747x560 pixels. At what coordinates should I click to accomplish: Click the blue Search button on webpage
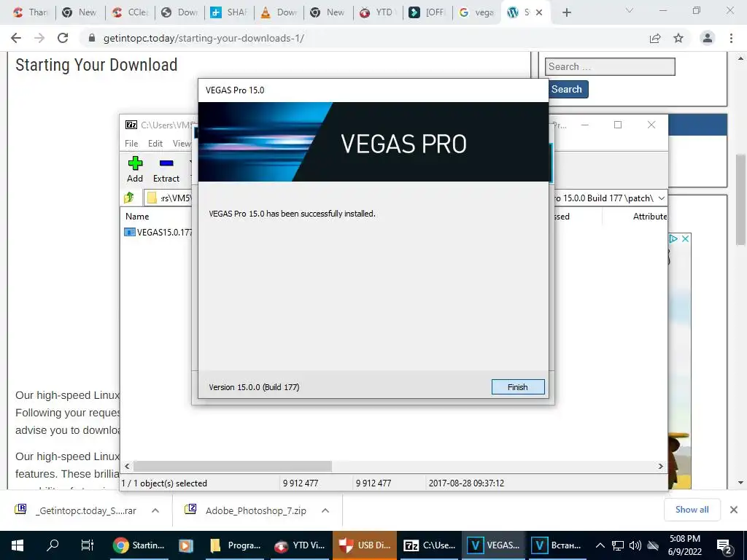tap(567, 89)
